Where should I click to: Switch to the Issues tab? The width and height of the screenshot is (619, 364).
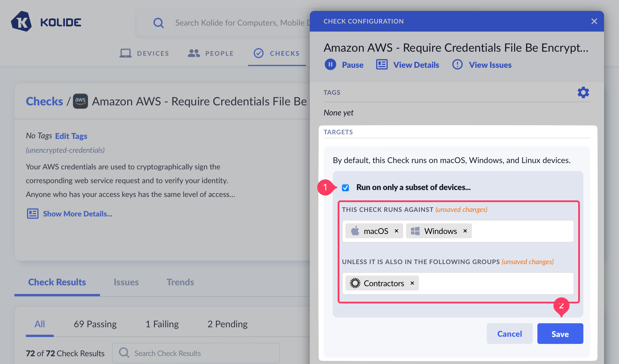[126, 282]
